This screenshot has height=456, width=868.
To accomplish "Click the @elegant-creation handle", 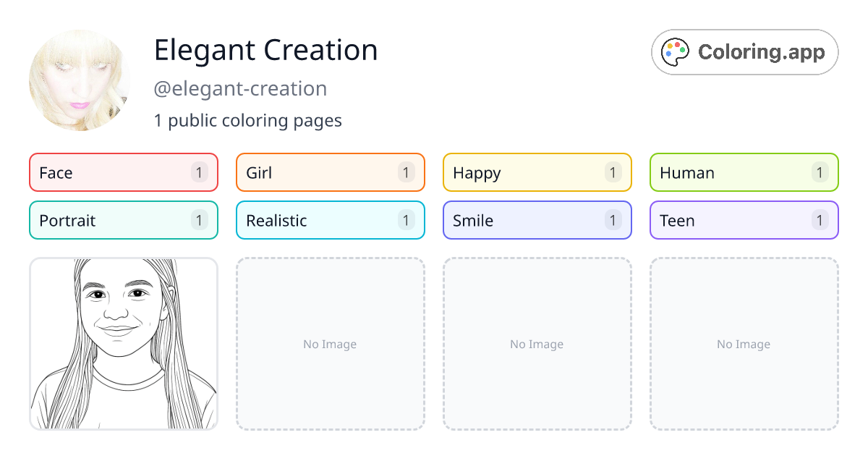I will point(240,89).
